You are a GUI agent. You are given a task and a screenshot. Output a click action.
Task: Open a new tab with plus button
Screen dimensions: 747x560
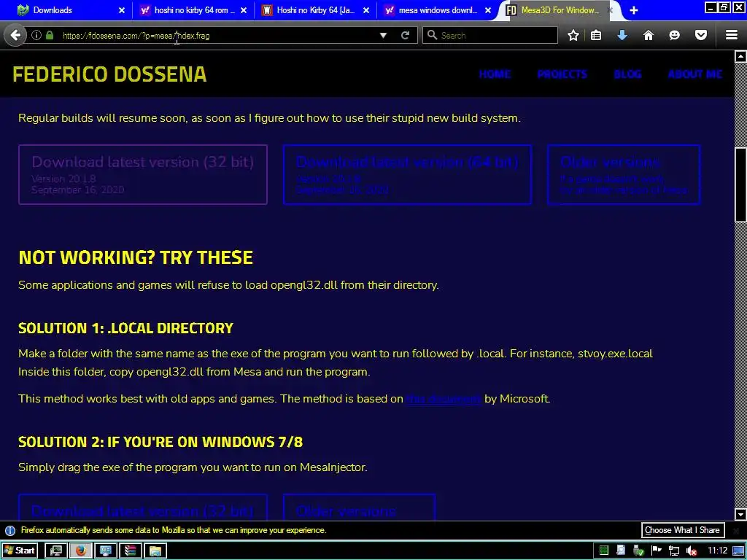634,10
